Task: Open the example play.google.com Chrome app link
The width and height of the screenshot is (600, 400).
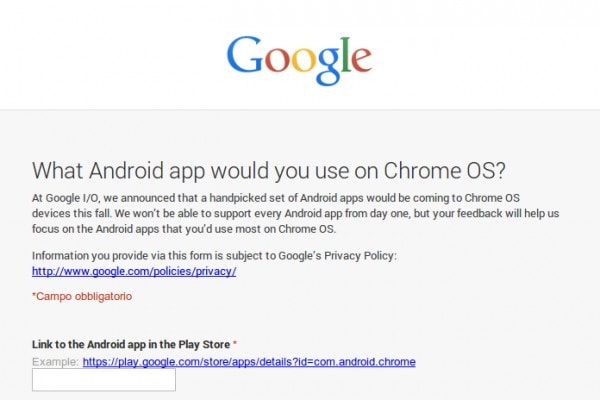Action: pos(249,362)
